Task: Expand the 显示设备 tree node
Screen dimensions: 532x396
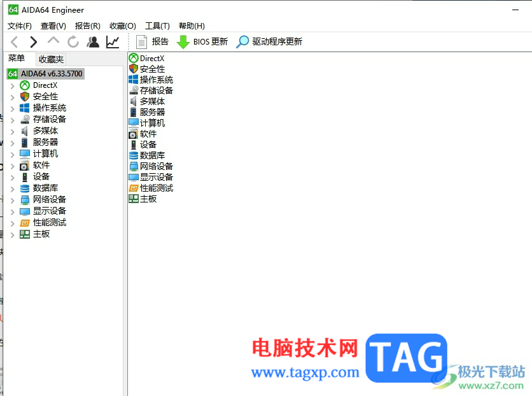Action: (x=13, y=212)
